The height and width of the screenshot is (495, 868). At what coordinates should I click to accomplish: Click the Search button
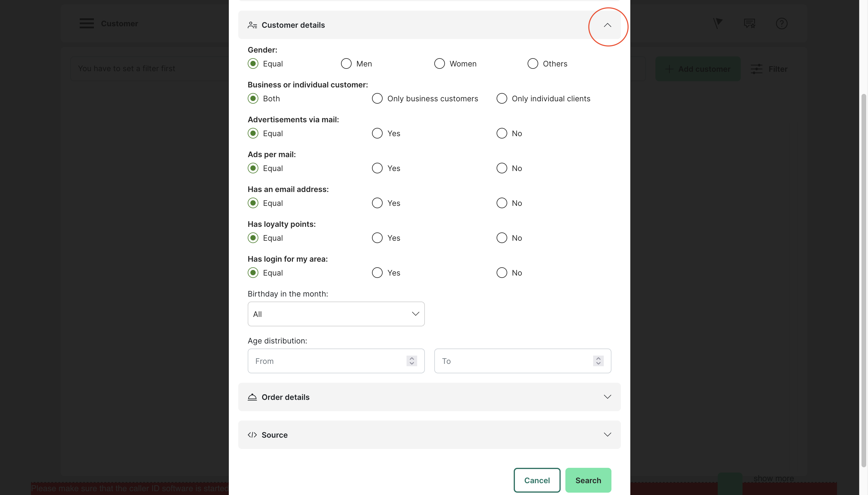tap(588, 480)
